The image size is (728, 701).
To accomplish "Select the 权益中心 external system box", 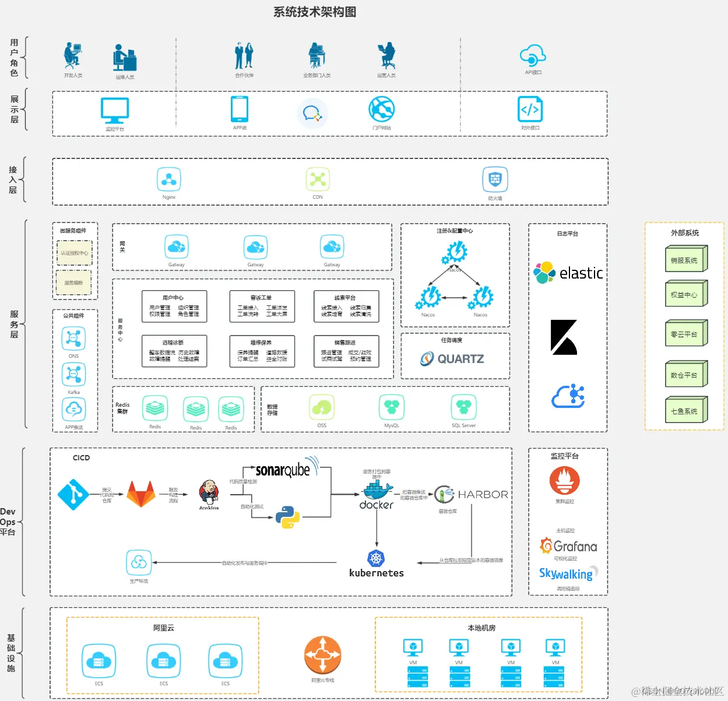I will (686, 294).
